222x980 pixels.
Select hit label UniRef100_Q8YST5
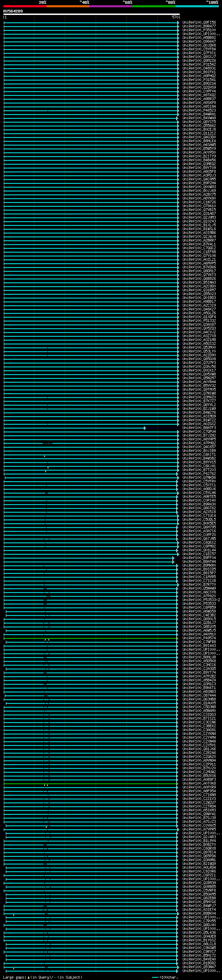click(199, 122)
